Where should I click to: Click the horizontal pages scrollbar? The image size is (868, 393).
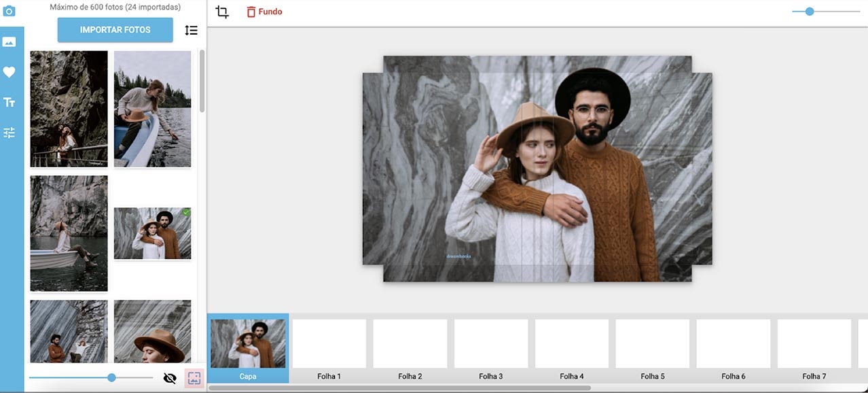click(x=399, y=388)
